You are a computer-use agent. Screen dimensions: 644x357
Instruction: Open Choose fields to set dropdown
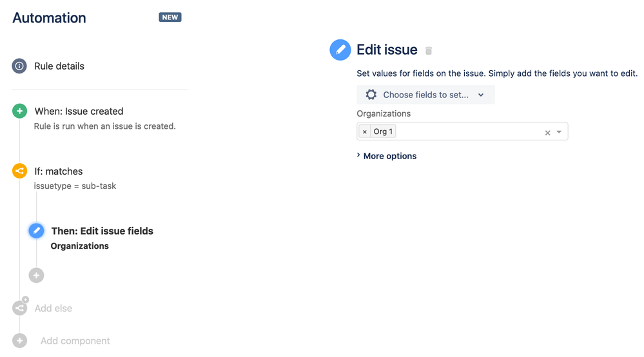pyautogui.click(x=425, y=95)
